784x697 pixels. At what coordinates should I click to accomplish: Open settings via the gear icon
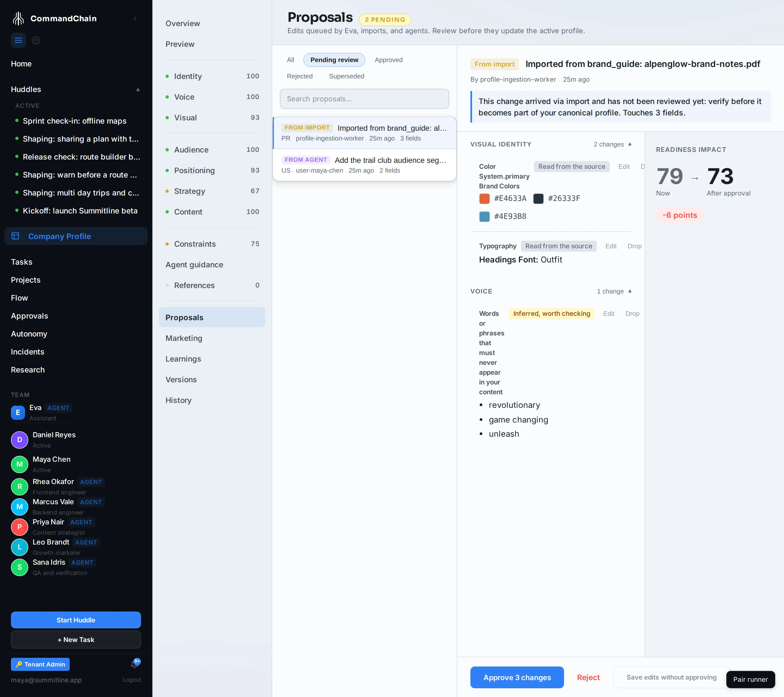pos(36,40)
